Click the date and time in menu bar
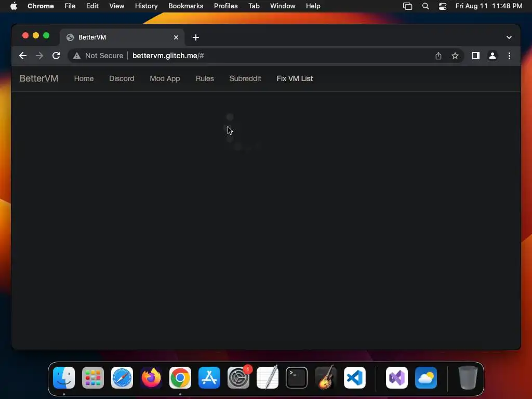Screen dimensions: 532x399 [x=488, y=6]
